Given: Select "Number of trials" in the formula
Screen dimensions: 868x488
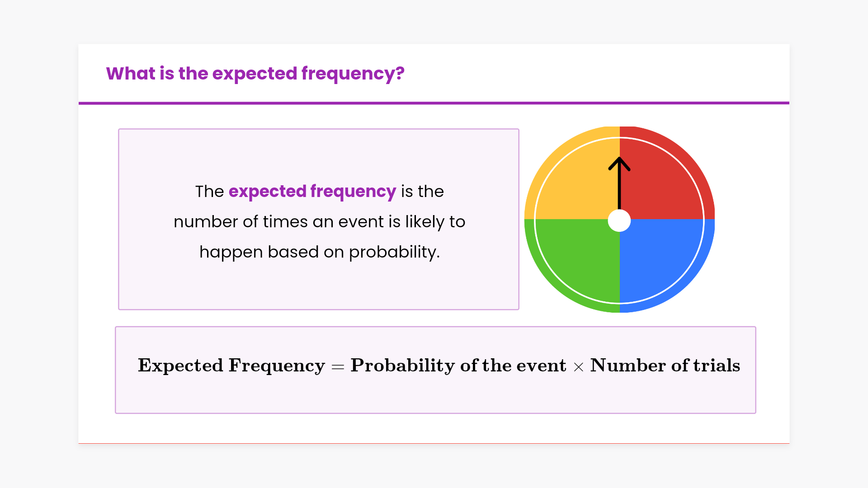Looking at the screenshot, I should coord(665,366).
